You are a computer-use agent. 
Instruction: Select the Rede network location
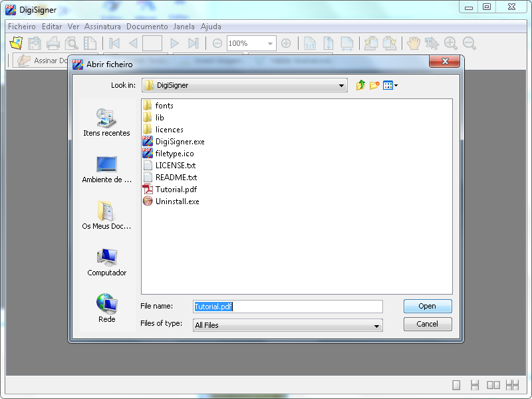106,309
